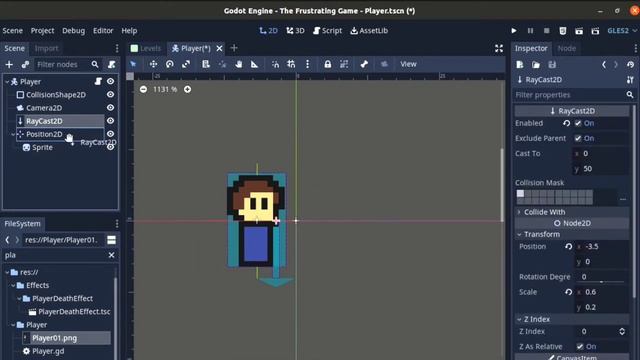The height and width of the screenshot is (360, 640).
Task: Open the Debug menu
Action: coord(73,31)
